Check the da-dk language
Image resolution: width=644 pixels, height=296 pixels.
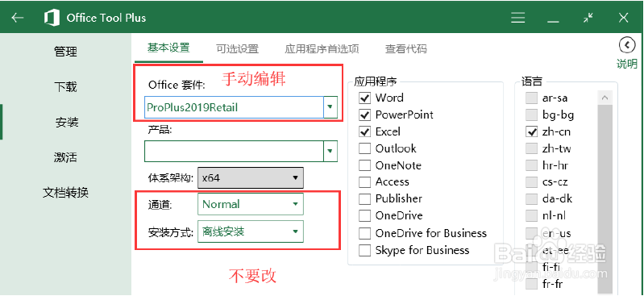coord(531,198)
